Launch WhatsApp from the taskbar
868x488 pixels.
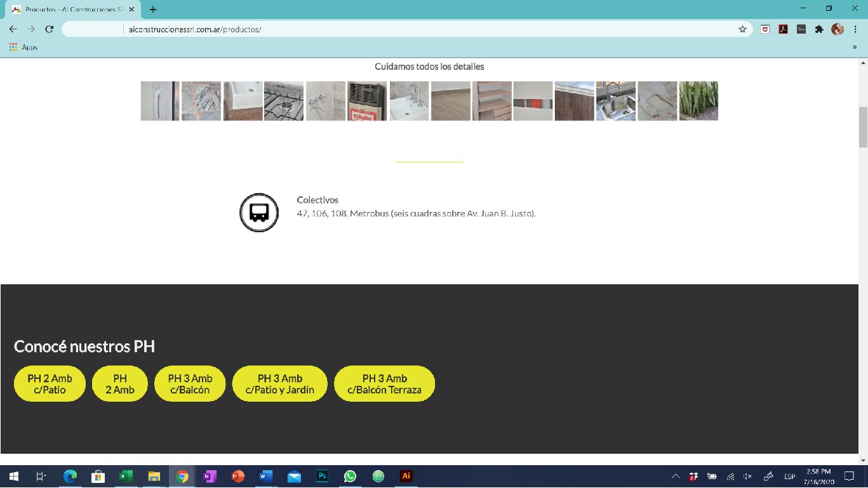(x=350, y=476)
